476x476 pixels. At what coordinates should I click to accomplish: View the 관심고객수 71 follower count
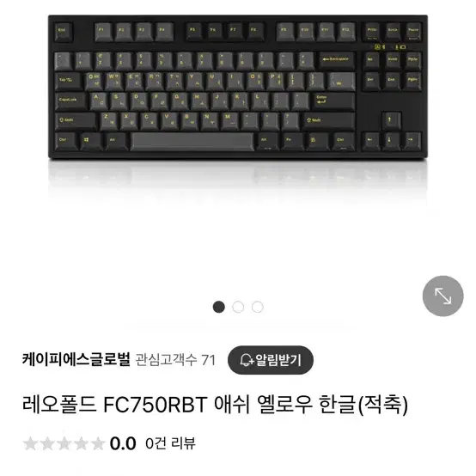175,360
